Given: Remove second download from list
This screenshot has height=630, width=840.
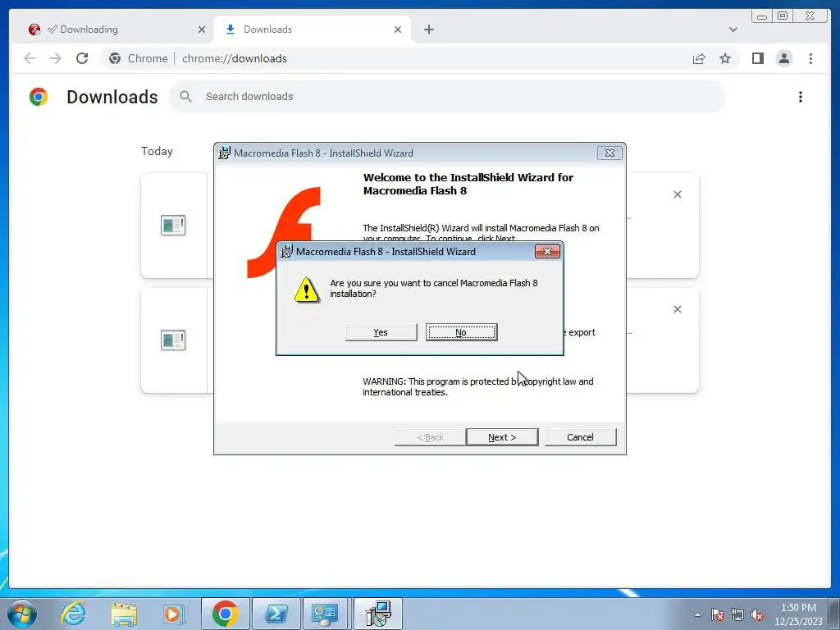Looking at the screenshot, I should pyautogui.click(x=677, y=309).
